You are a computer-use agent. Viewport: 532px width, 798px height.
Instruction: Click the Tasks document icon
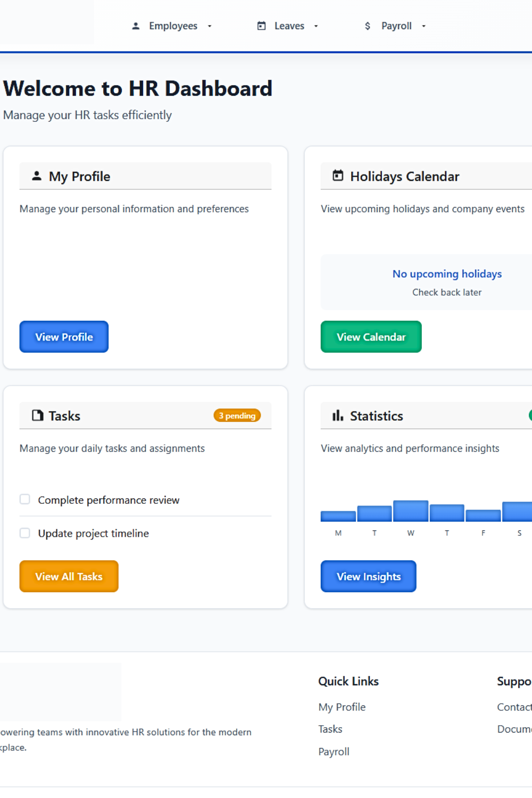click(x=36, y=415)
